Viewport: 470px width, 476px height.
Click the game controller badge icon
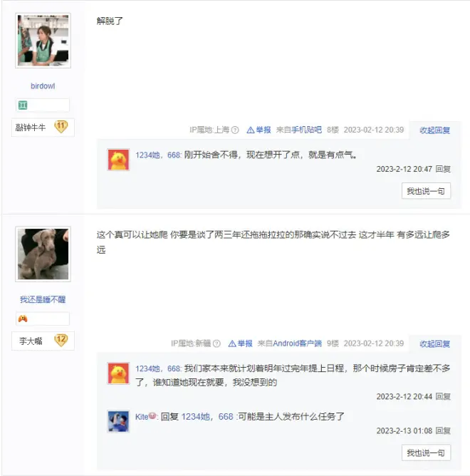[x=23, y=319]
